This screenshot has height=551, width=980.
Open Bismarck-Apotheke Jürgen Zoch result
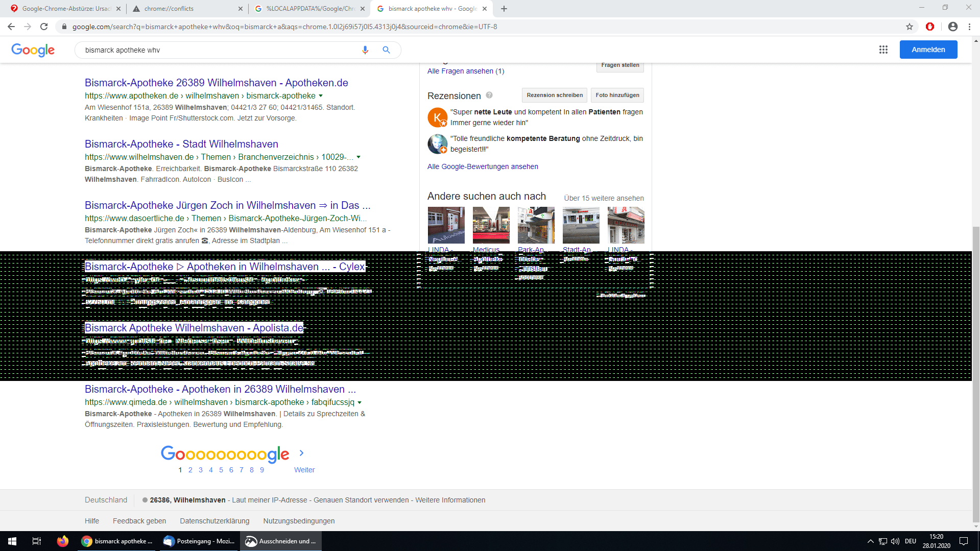(228, 205)
